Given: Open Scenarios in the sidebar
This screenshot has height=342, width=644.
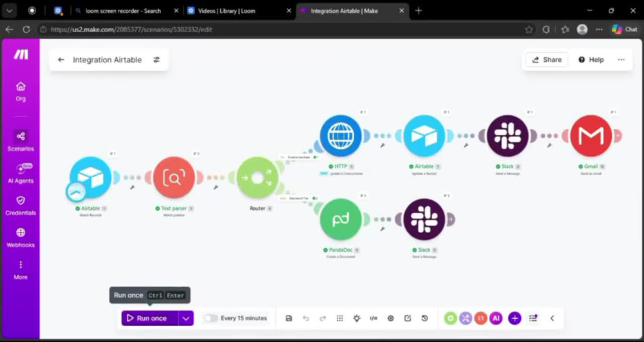Looking at the screenshot, I should pyautogui.click(x=21, y=141).
